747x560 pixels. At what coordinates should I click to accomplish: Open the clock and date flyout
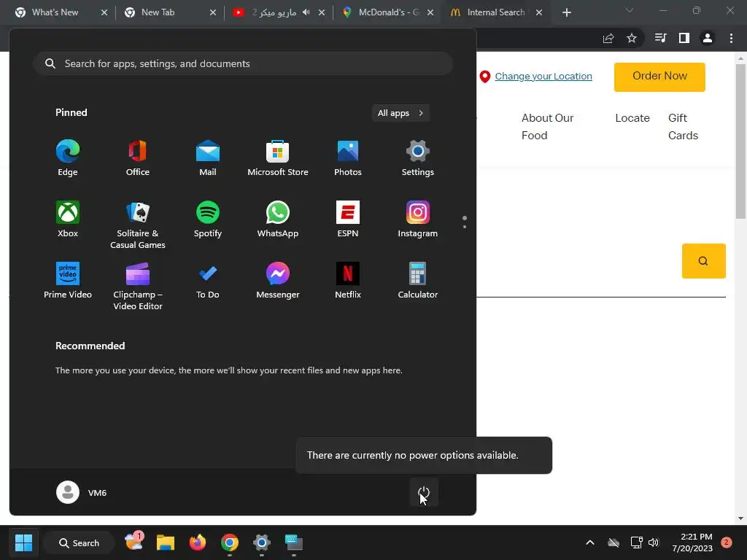[692, 542]
